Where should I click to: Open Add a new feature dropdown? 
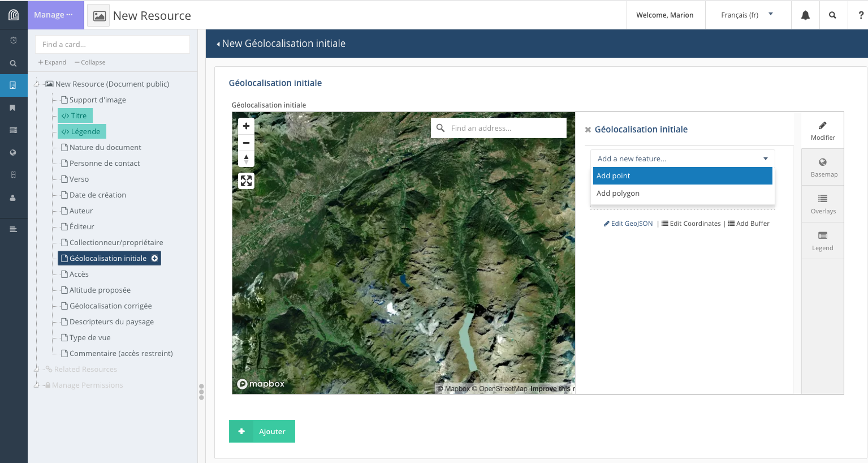[682, 158]
